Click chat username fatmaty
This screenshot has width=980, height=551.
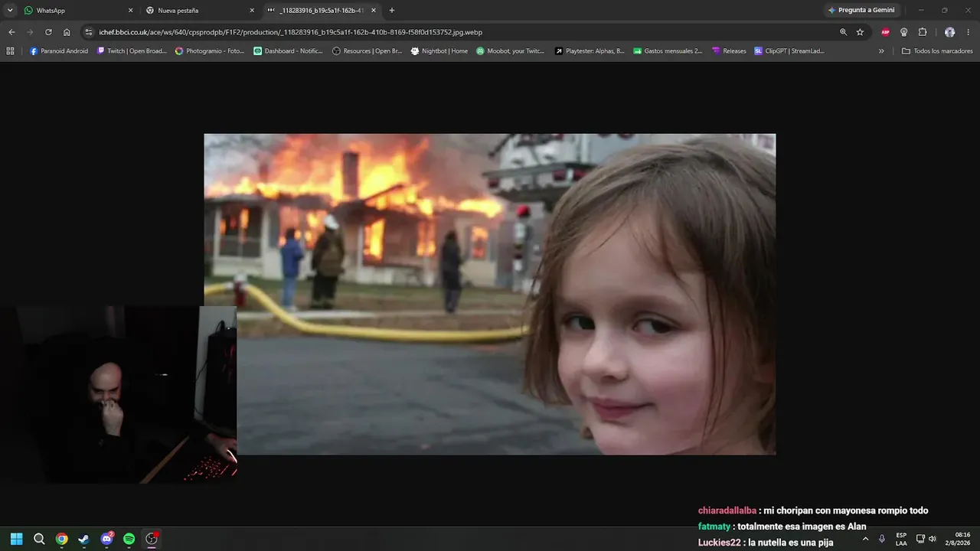click(x=714, y=527)
